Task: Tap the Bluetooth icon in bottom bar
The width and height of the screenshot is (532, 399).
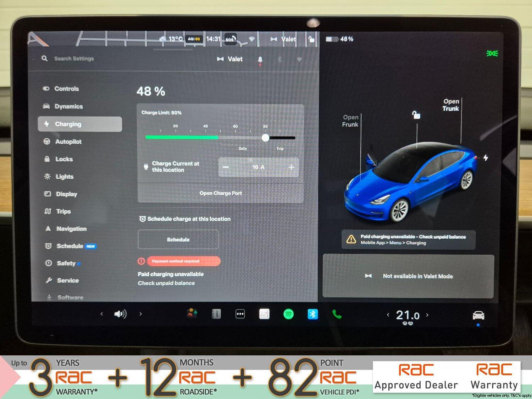Action: click(x=312, y=314)
